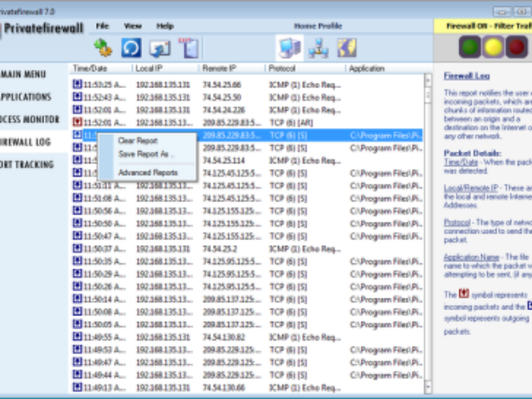
Task: Select the networked computers profile icon
Action: (x=318, y=48)
